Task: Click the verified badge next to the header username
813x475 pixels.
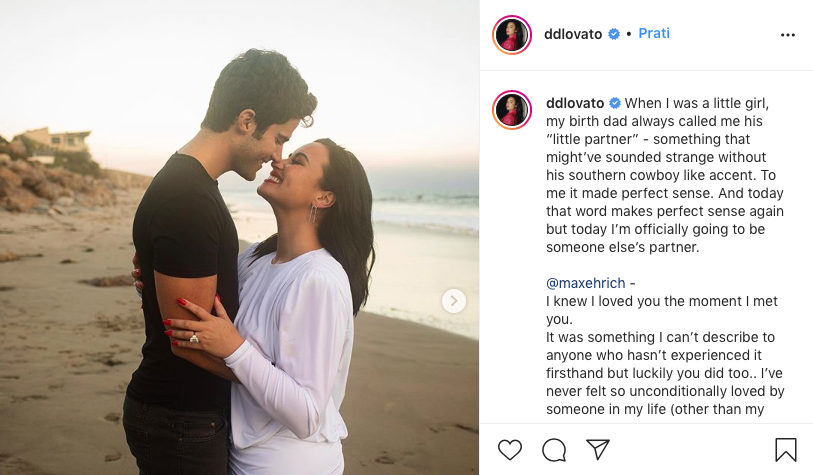Action: 614,34
